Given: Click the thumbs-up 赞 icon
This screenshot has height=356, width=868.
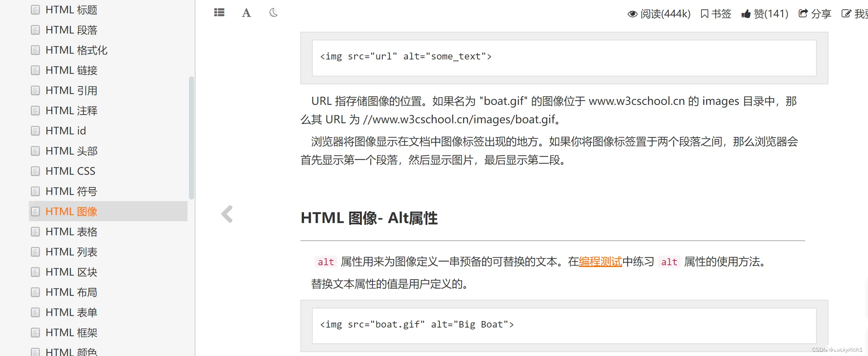Looking at the screenshot, I should click(x=746, y=14).
